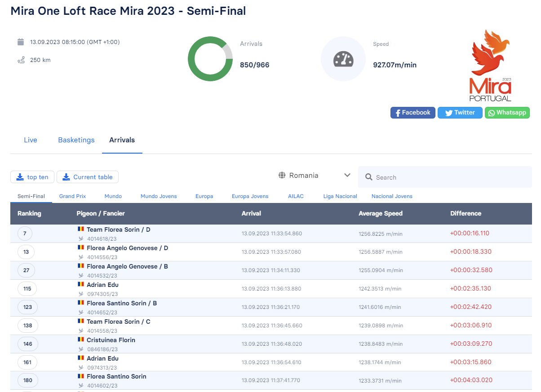Click the page title Mira One Loft Race
The image size is (541, 392).
pos(128,11)
